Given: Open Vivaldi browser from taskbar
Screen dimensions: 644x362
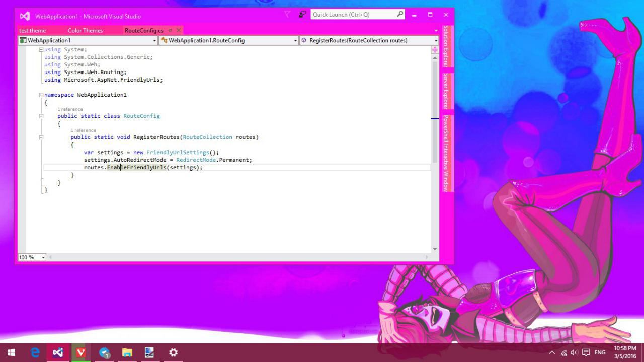Looking at the screenshot, I should (x=80, y=352).
